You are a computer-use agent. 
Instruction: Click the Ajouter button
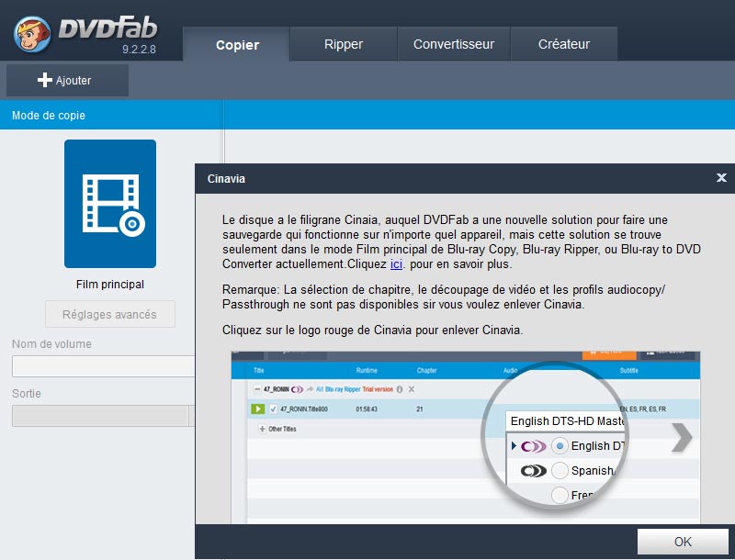coord(67,81)
